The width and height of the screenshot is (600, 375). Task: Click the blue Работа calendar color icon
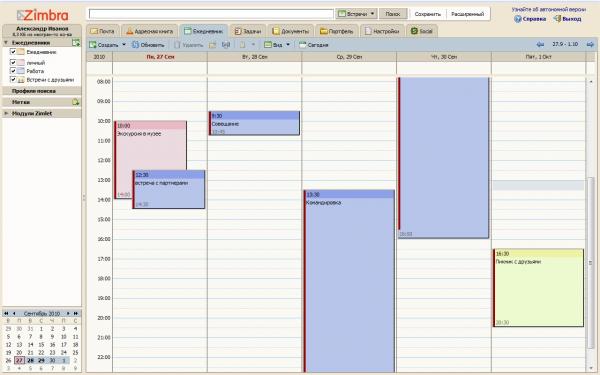pos(21,71)
